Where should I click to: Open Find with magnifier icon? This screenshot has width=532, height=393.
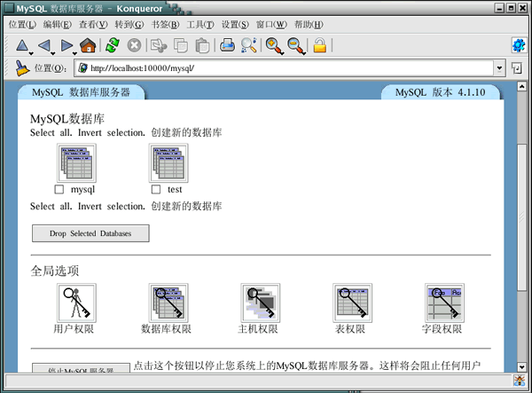248,45
